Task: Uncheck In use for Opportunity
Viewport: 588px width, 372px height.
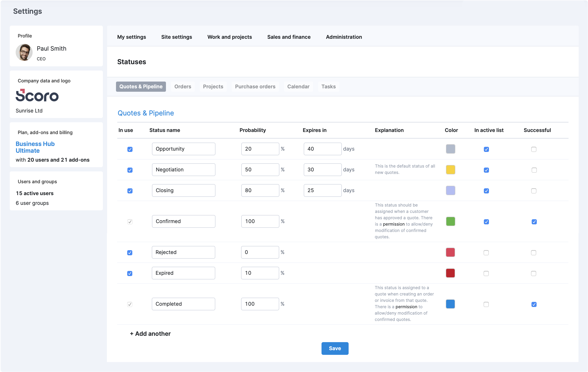Action: point(130,149)
